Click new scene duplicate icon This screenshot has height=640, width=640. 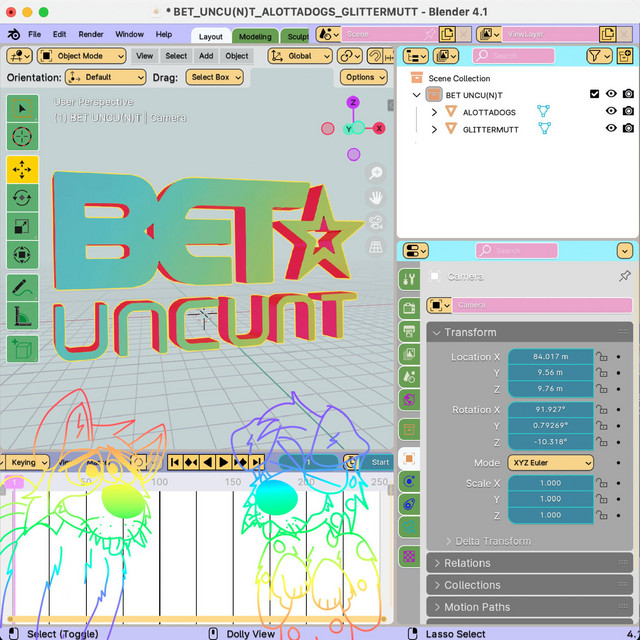[447, 34]
